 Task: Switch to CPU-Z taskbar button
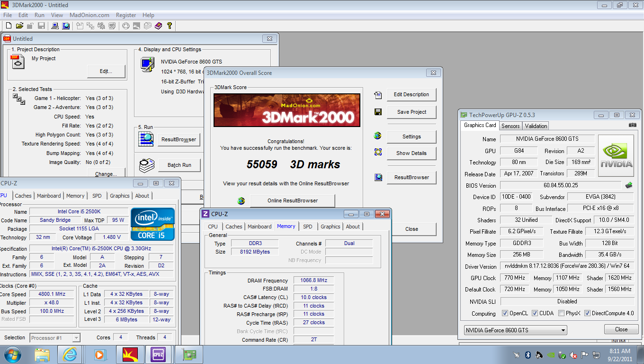[158, 355]
